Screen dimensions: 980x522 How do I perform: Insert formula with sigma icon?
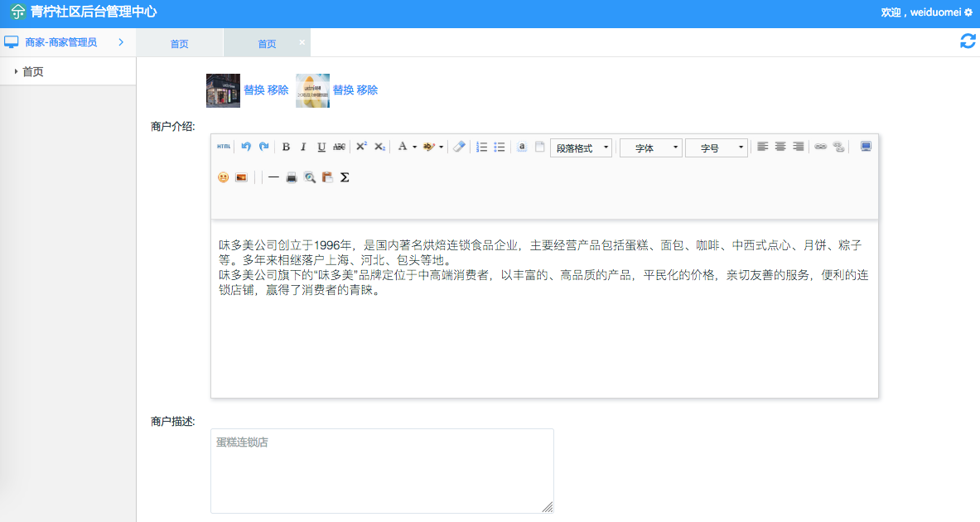[x=345, y=177]
